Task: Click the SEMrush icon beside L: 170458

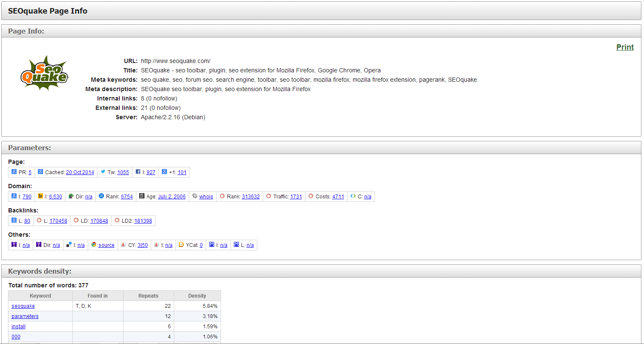Action: click(x=39, y=221)
